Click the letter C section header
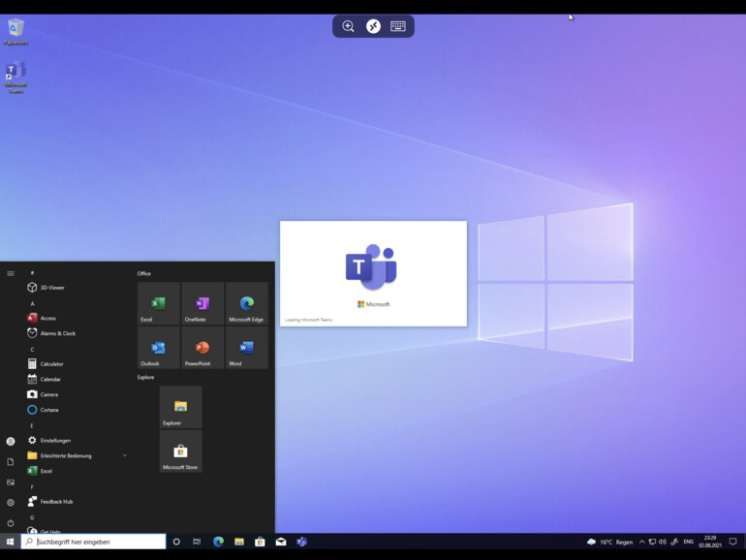Viewport: 746px width, 560px height. click(32, 349)
